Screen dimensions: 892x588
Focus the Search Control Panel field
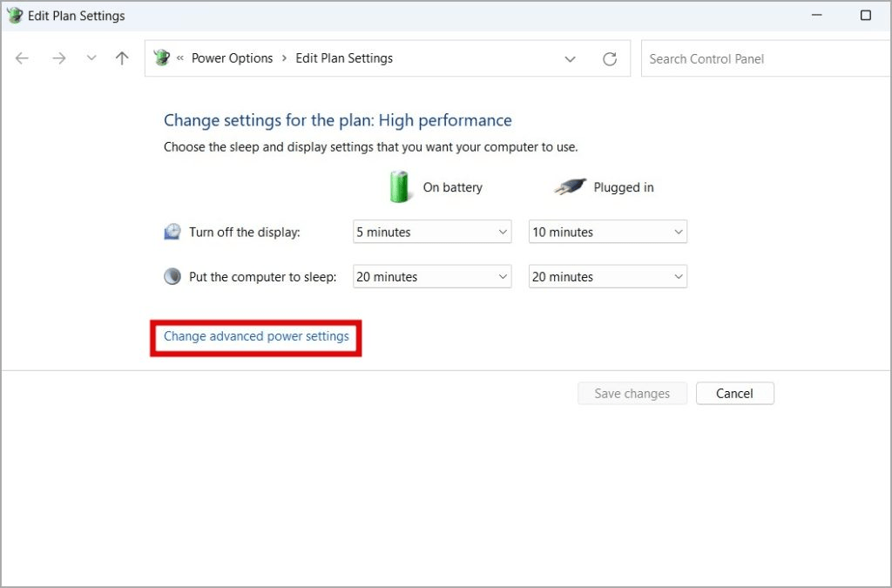click(x=767, y=58)
